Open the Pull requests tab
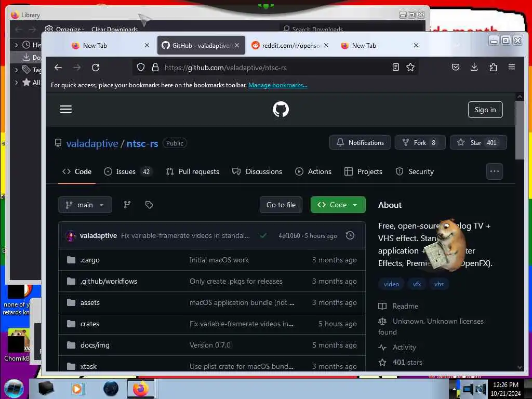532x399 pixels. 192,171
